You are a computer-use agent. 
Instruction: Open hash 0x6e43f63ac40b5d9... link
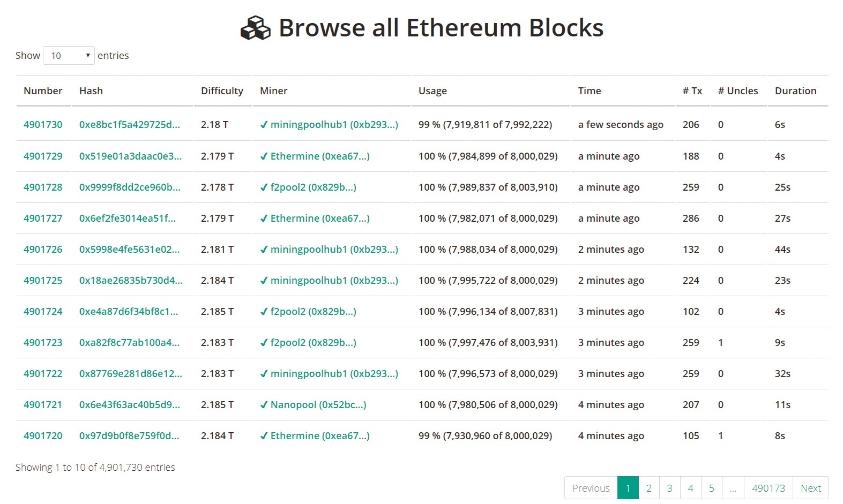(130, 405)
